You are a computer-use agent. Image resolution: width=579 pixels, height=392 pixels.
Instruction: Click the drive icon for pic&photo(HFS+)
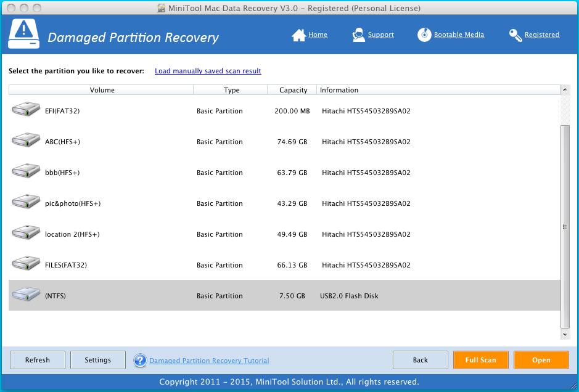(25, 202)
